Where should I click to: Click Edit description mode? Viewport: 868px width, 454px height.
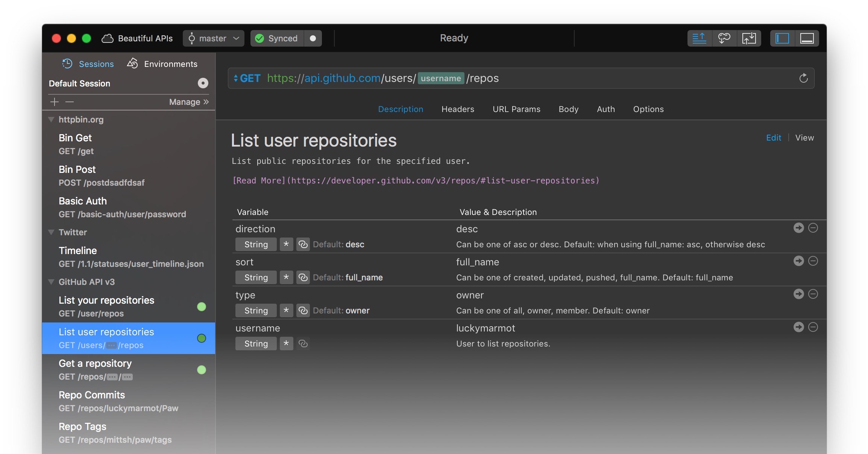point(774,138)
